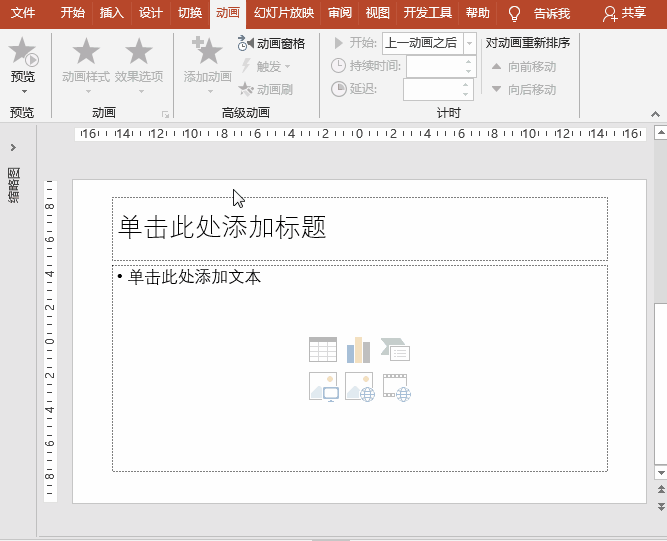Click vertical scrollbar down arrow
The width and height of the screenshot is (667, 541).
coord(661,473)
